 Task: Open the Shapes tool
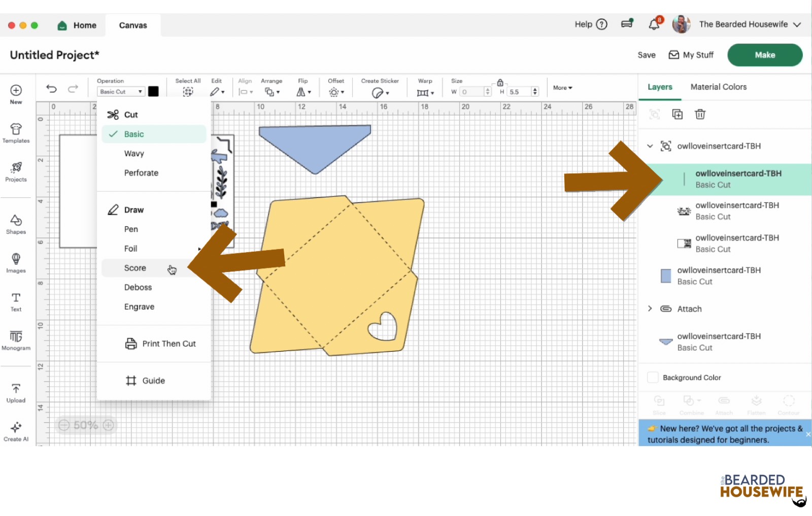click(16, 224)
